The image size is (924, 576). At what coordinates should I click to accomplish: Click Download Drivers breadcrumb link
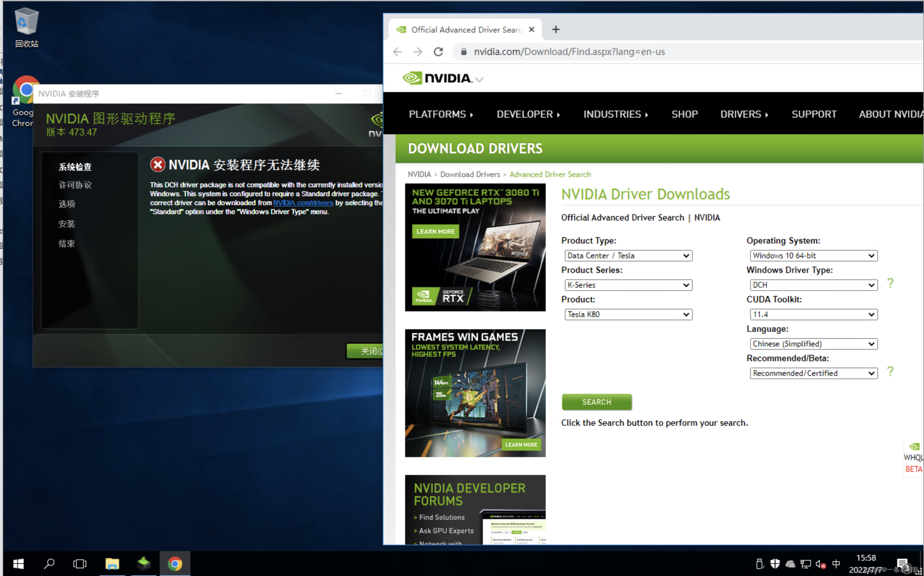(470, 175)
